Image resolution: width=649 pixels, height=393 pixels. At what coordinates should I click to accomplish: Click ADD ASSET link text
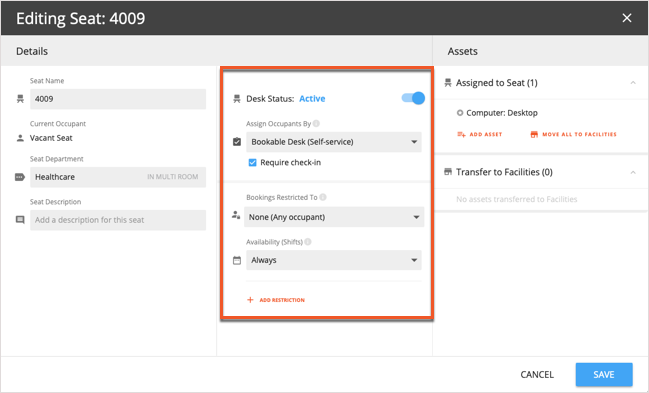point(486,135)
